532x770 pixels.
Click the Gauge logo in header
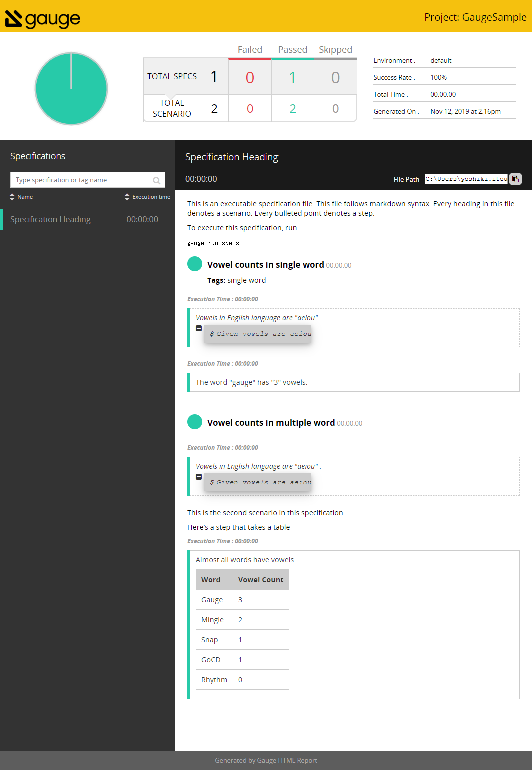[x=43, y=19]
